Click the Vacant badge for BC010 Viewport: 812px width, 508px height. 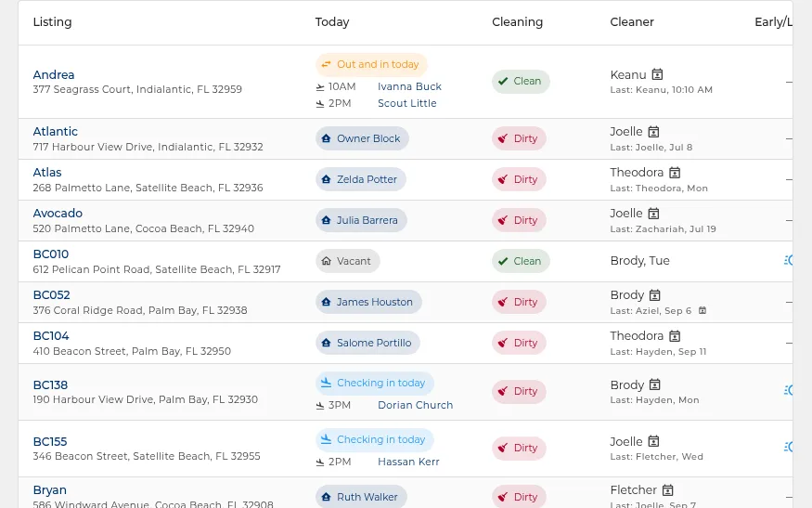click(347, 261)
